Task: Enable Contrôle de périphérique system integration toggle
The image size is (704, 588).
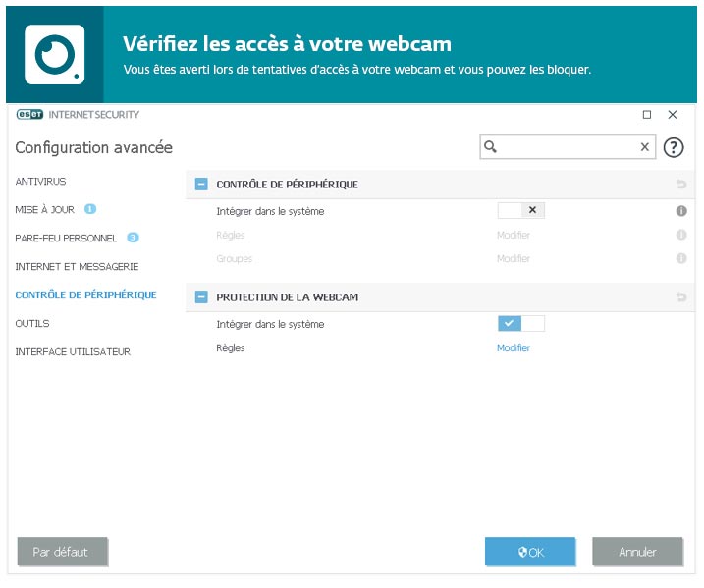Action: coord(520,211)
